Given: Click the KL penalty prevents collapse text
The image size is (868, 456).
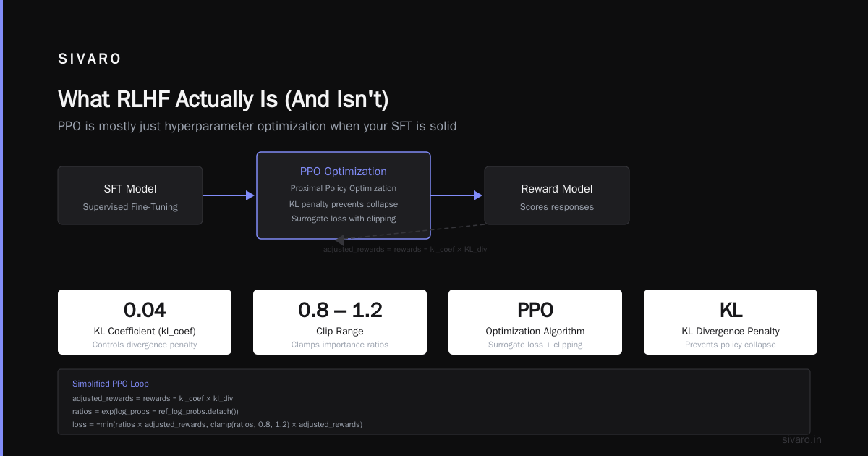Looking at the screenshot, I should click(344, 204).
